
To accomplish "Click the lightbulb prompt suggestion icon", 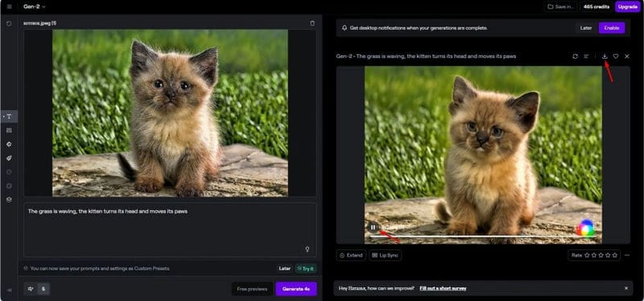I will 307,249.
